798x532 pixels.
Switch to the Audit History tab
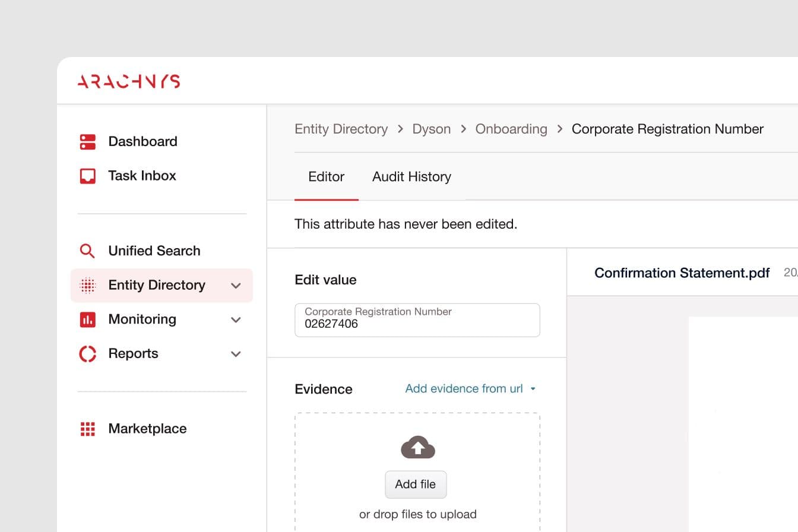point(411,176)
